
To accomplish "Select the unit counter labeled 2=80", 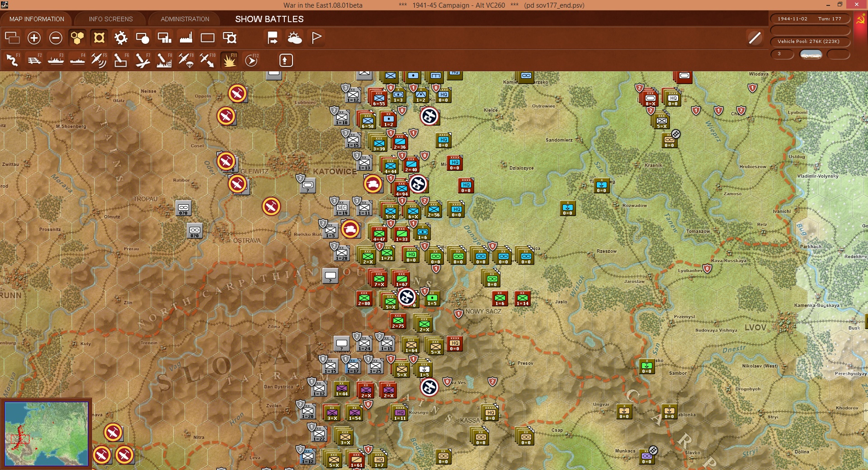I will click(364, 298).
